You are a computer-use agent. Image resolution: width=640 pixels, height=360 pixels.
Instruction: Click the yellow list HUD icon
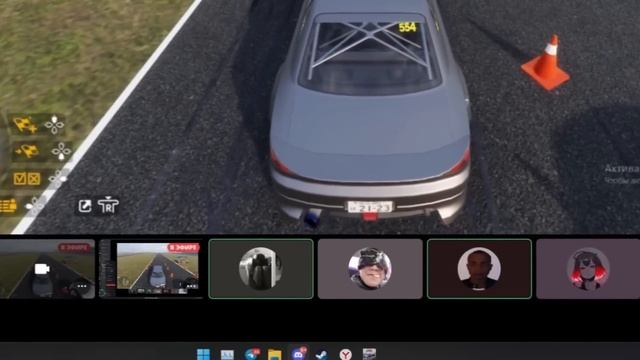coord(8,205)
